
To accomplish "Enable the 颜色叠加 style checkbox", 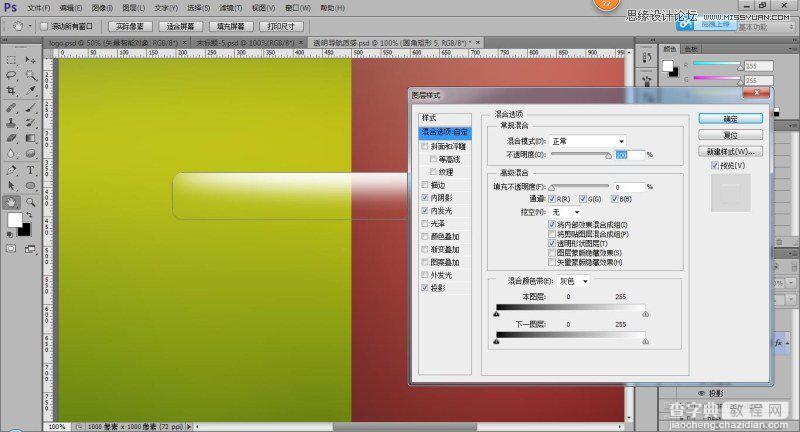I will [x=425, y=236].
